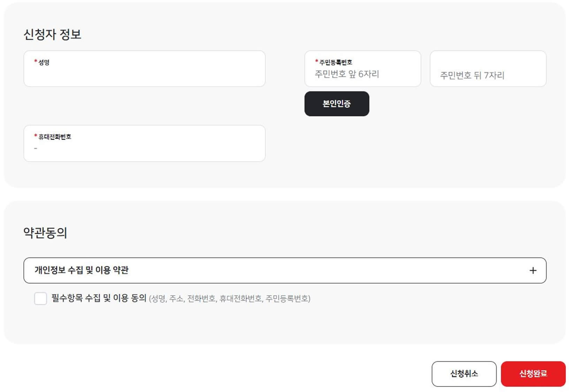573x392 pixels.
Task: Select the required field asterisk beside 성명
Action: (x=35, y=62)
